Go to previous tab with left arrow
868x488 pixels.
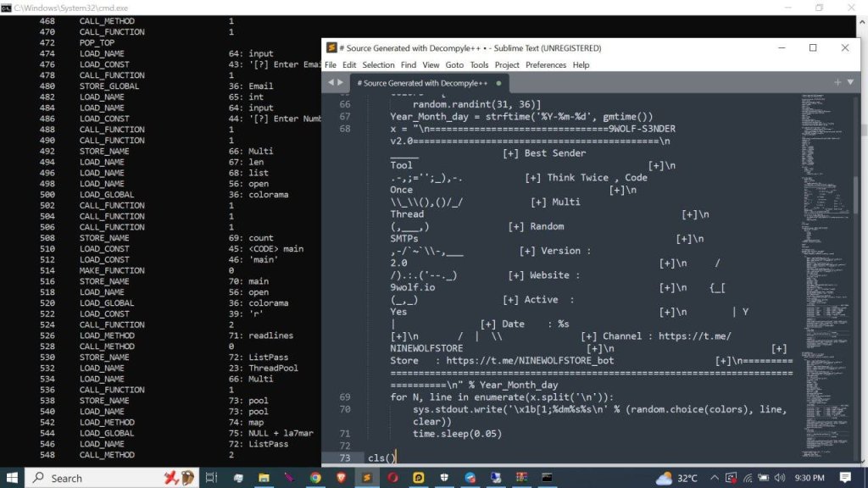coord(330,82)
